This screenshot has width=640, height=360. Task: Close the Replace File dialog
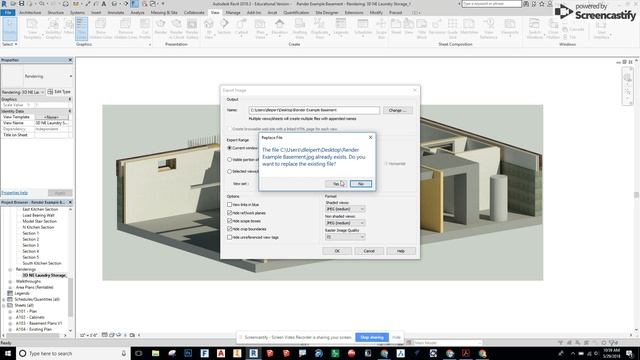[x=370, y=138]
